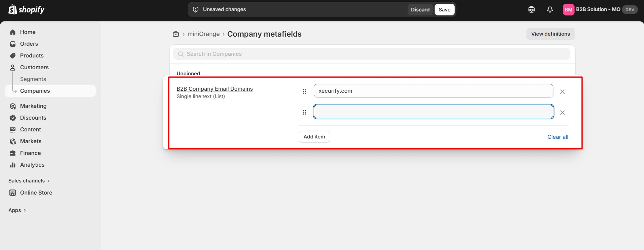Click Add item button

tap(314, 137)
